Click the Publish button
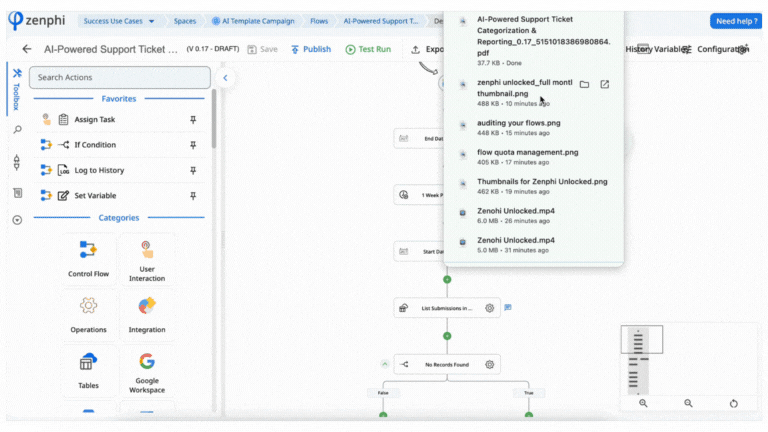768x432 pixels. pyautogui.click(x=311, y=49)
